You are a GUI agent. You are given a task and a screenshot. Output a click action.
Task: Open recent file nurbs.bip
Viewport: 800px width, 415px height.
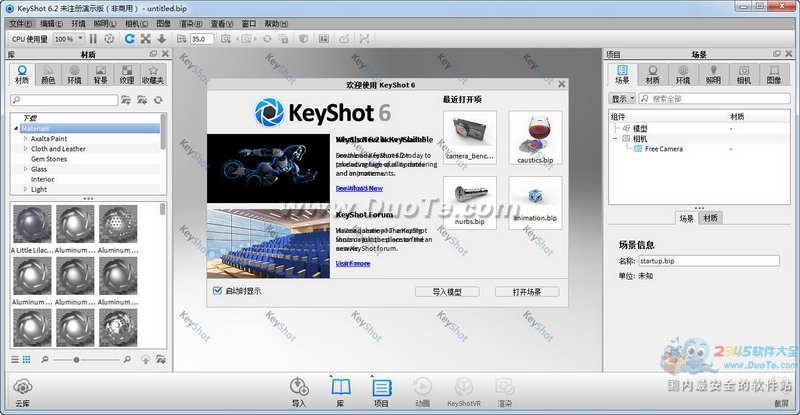pyautogui.click(x=470, y=203)
